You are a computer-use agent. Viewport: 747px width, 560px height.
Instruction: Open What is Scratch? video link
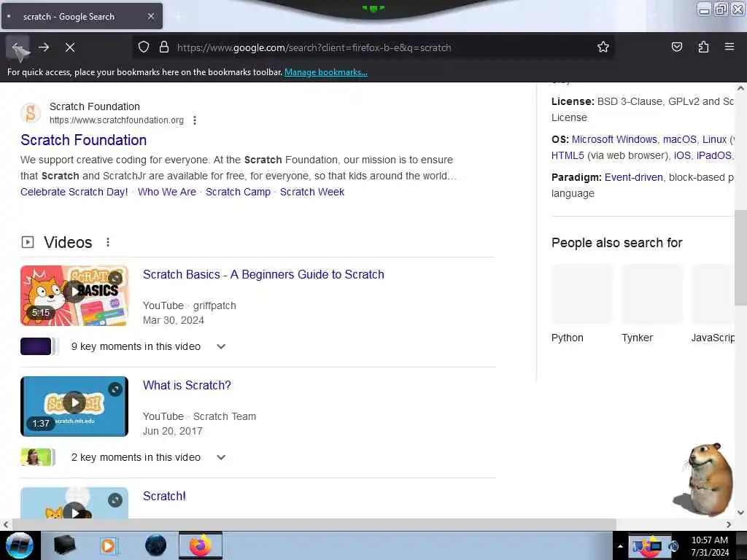point(187,385)
